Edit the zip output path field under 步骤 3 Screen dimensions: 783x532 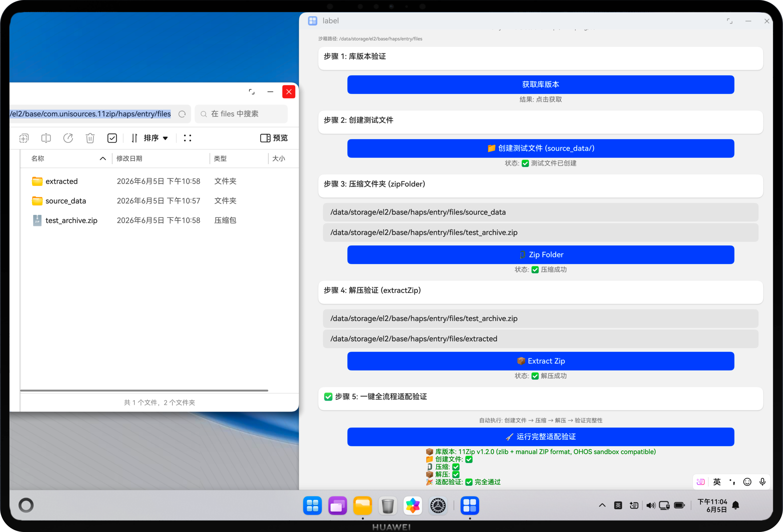[540, 232]
